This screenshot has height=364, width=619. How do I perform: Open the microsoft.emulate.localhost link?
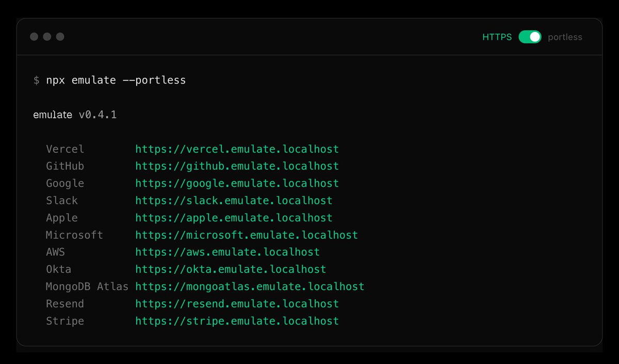(247, 235)
